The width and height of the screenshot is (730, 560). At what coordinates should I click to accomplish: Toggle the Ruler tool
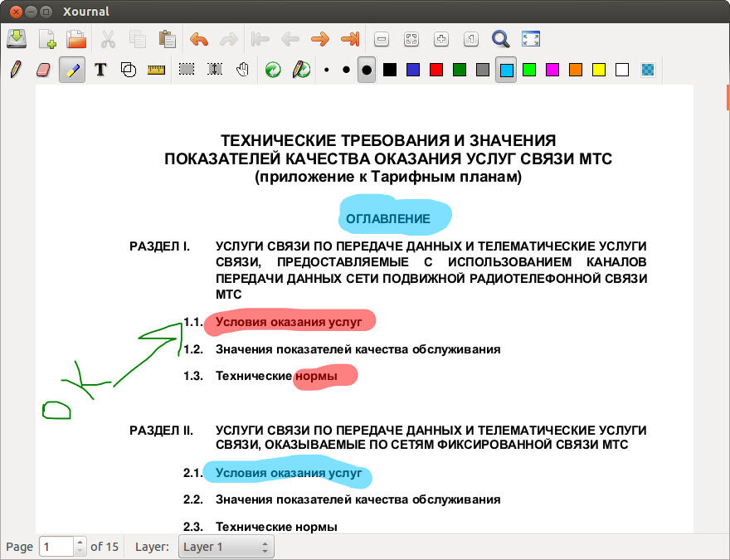[157, 70]
